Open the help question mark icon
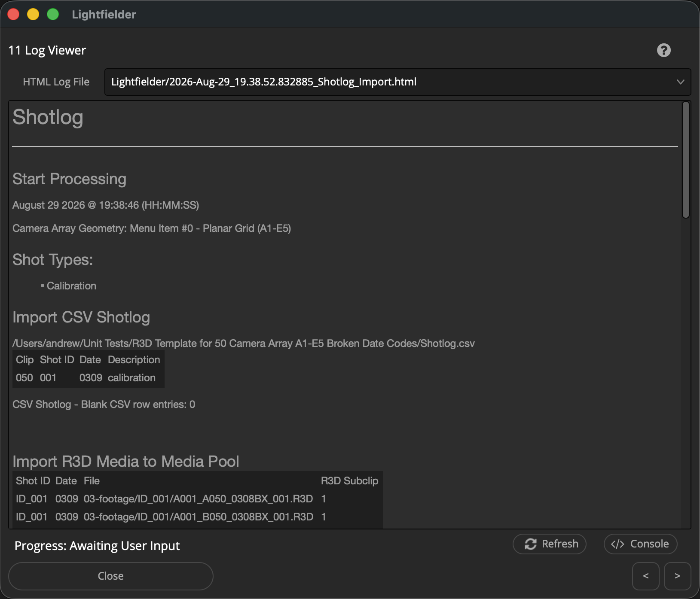This screenshot has width=700, height=599. pyautogui.click(x=663, y=50)
